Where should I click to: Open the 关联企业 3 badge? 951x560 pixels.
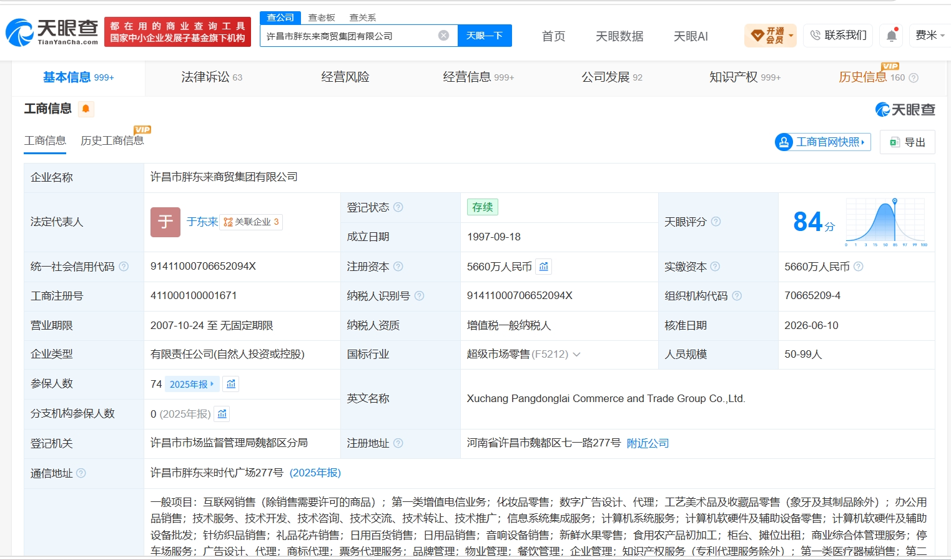point(251,222)
